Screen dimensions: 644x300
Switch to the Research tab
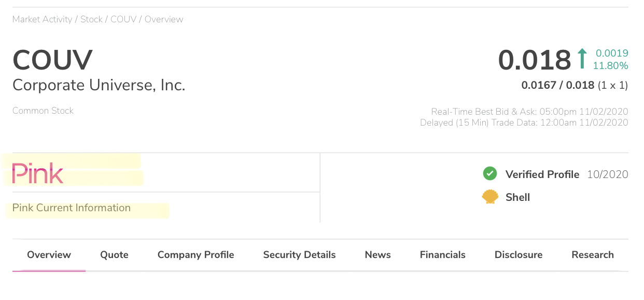pos(593,255)
